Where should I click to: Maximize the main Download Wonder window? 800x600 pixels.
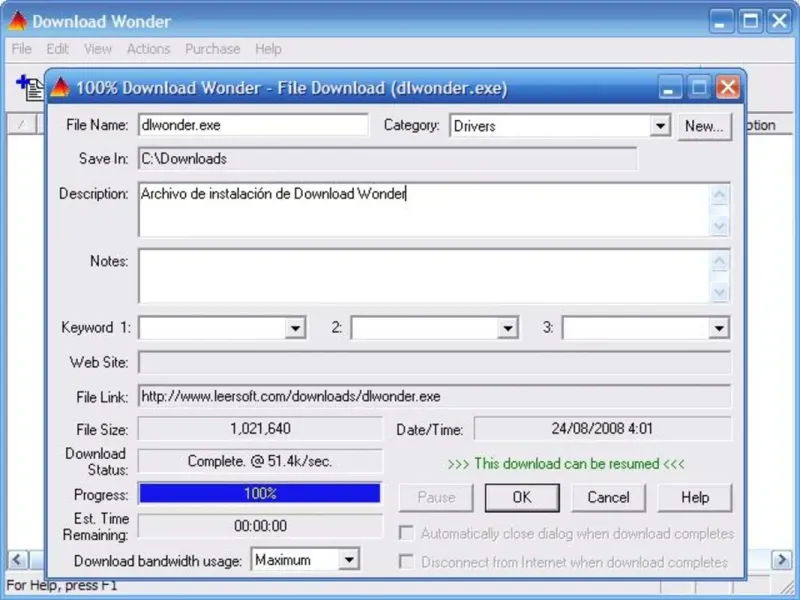tap(750, 21)
